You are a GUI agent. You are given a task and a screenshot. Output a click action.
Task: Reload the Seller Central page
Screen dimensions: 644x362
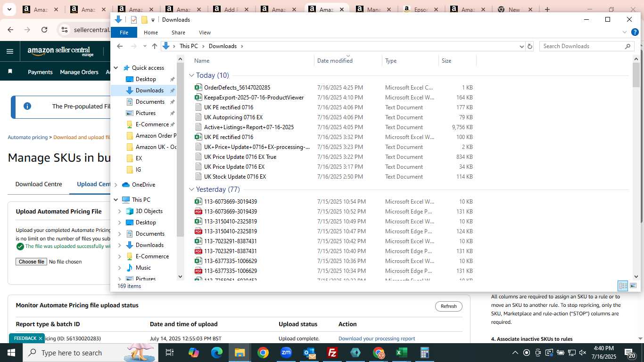coord(44,30)
